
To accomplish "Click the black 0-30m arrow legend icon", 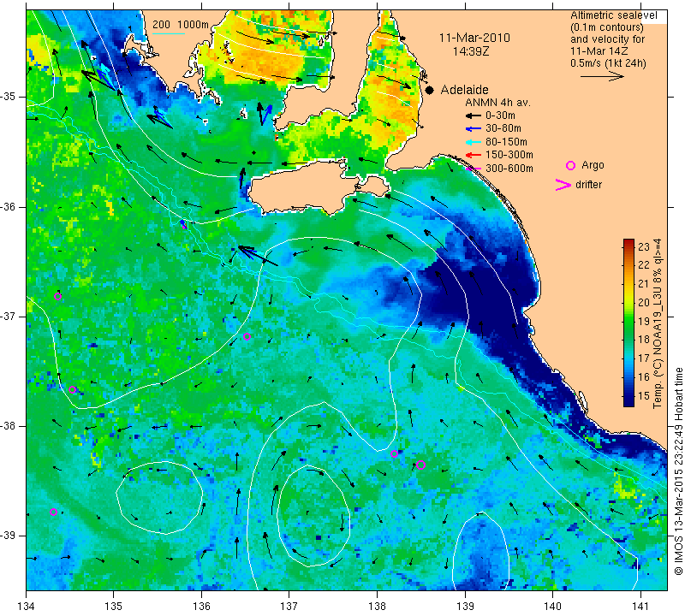I will (474, 116).
